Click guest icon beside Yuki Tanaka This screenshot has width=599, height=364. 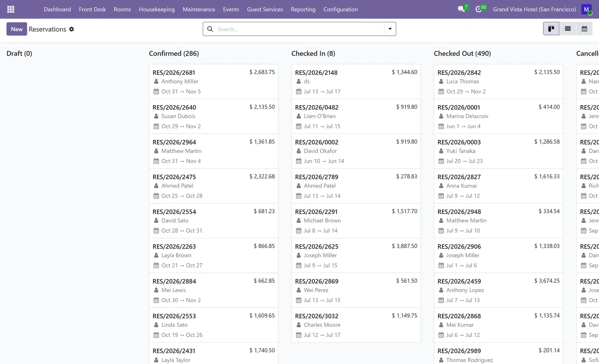(x=441, y=151)
